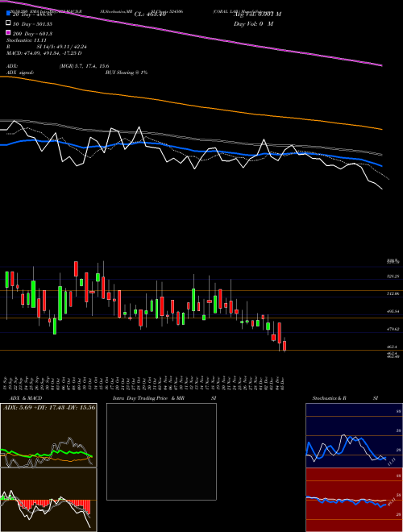Click the 'BUY Slowing @ 1%' signal text
The height and width of the screenshot is (532, 403).
[127, 73]
